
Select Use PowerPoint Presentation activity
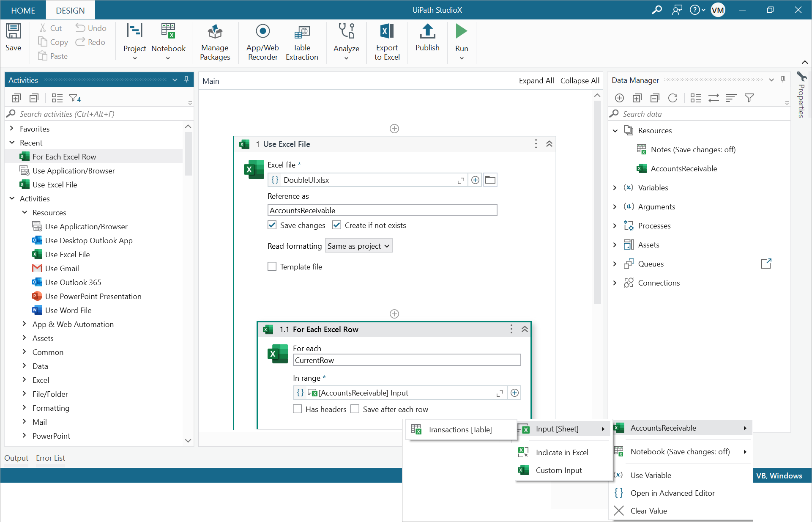pyautogui.click(x=93, y=296)
